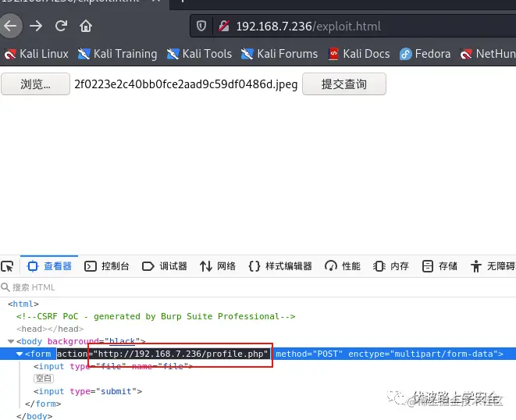Switch to the 查看器 inspector tab
The width and height of the screenshot is (516, 420).
pyautogui.click(x=49, y=266)
